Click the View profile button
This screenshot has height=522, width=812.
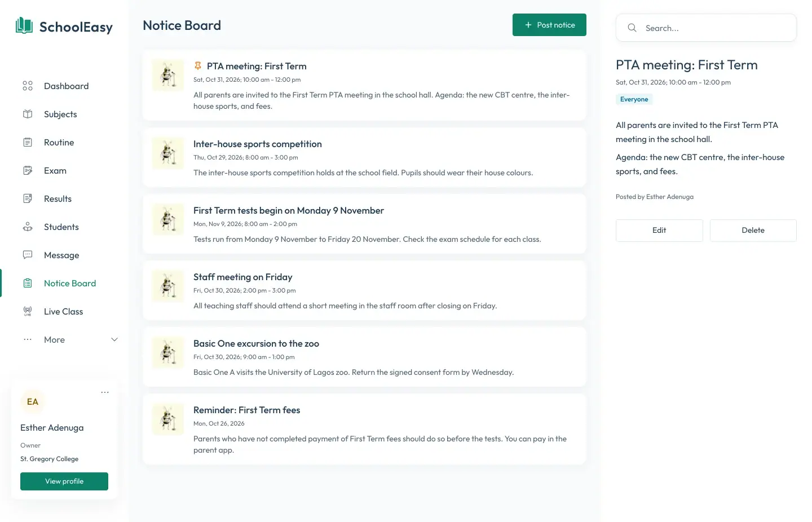coord(64,481)
